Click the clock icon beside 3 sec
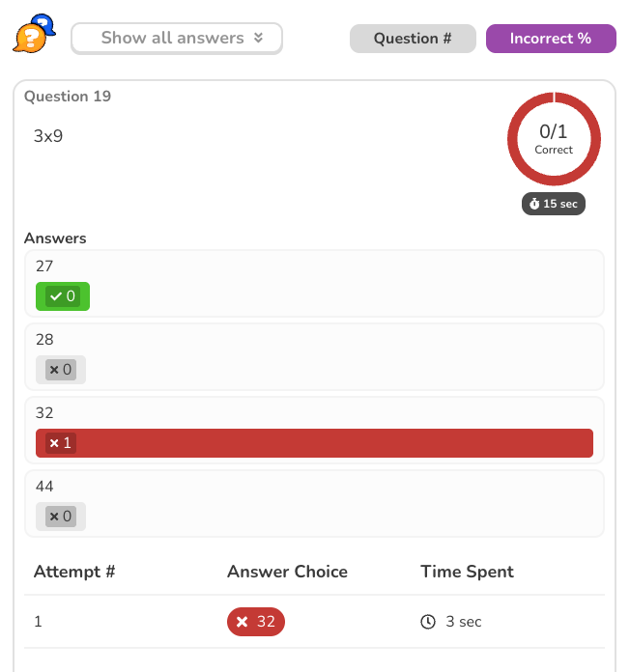Screen dimensions: 630x672 click(x=428, y=622)
